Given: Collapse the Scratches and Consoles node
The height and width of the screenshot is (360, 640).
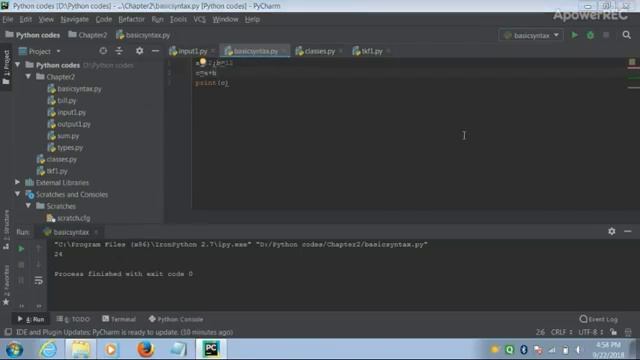Looking at the screenshot, I should coord(18,194).
